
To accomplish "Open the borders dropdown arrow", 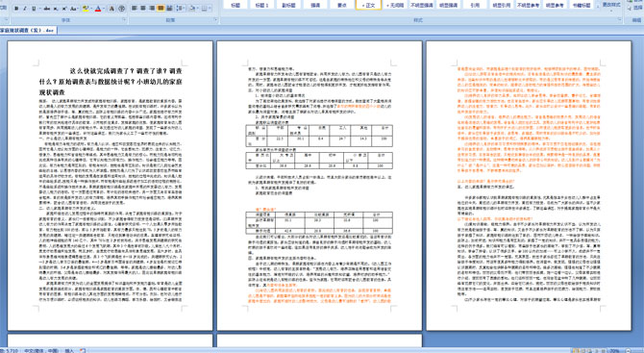I will [x=211, y=9].
